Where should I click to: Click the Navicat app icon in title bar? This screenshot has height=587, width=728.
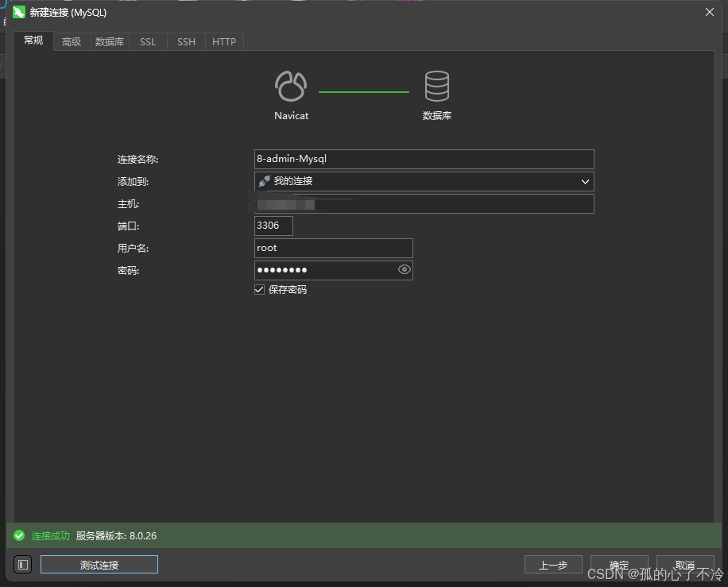[x=19, y=13]
